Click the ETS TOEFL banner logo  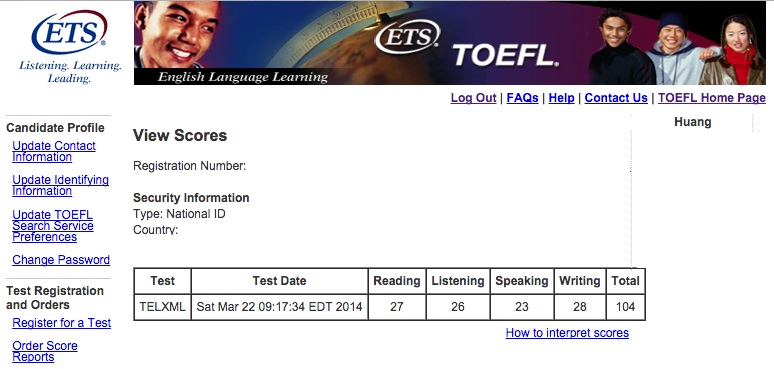(466, 45)
